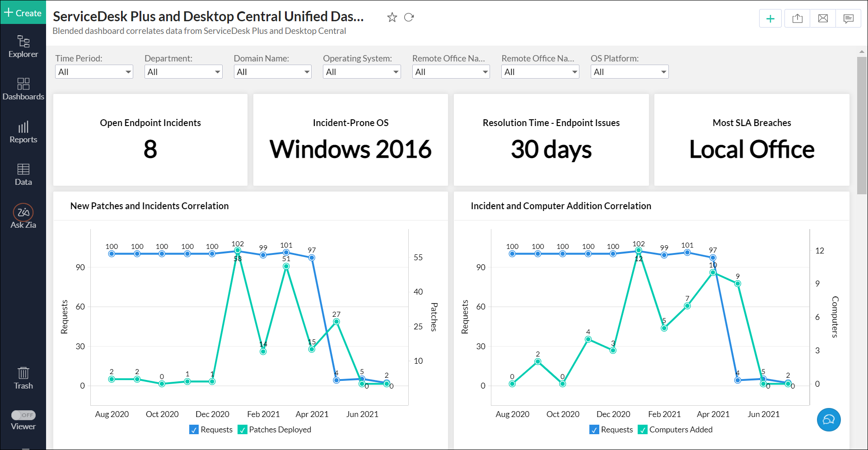Go to Dashboards in sidebar
Image resolution: width=868 pixels, height=450 pixels.
coord(23,89)
